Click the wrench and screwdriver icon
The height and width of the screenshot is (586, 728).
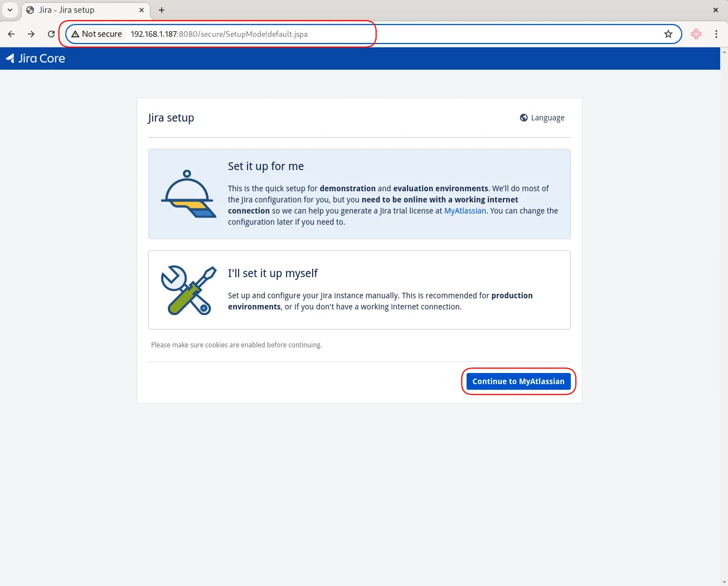click(x=188, y=290)
